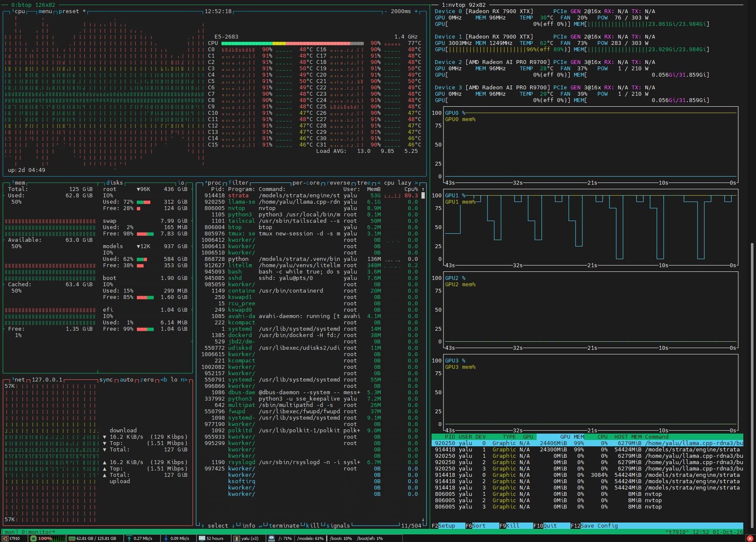Click 'signals' in btop proc footer

tap(338, 526)
